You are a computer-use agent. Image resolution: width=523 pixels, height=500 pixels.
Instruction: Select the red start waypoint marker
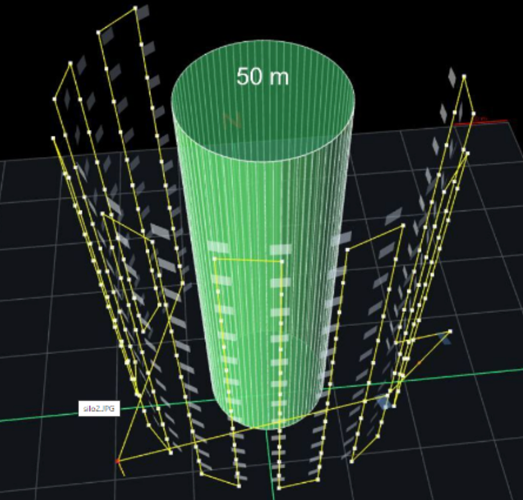click(117, 461)
